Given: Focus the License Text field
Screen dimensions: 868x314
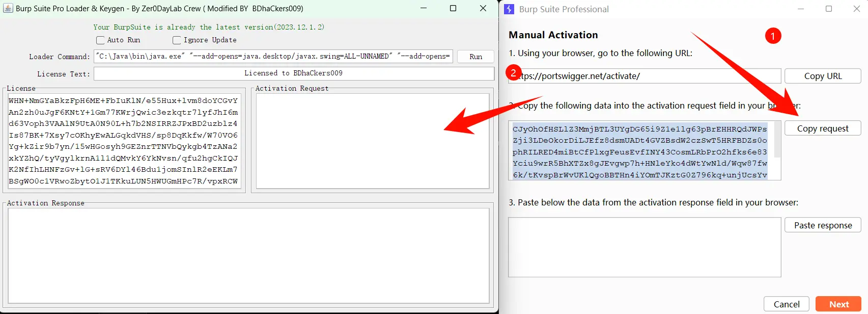Looking at the screenshot, I should tap(294, 73).
